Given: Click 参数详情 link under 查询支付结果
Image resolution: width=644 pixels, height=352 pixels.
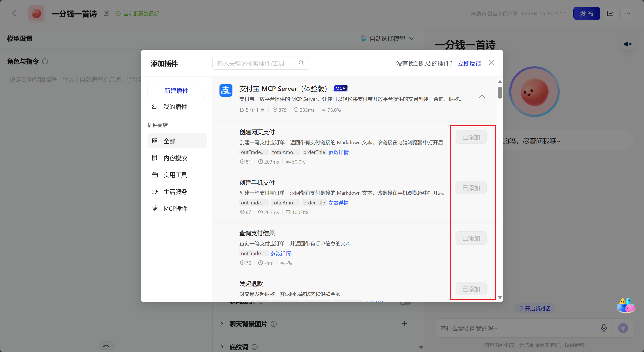Looking at the screenshot, I should (x=281, y=253).
